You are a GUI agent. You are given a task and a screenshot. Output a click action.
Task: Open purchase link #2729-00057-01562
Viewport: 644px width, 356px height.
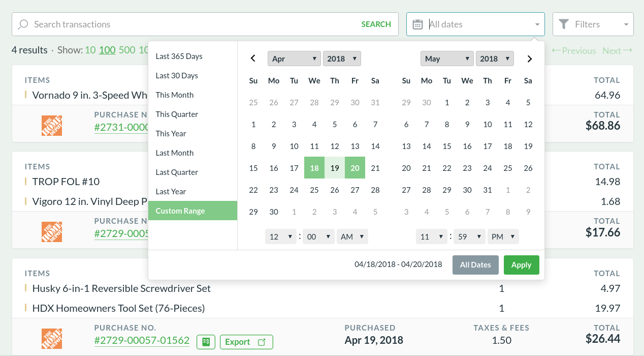point(142,341)
